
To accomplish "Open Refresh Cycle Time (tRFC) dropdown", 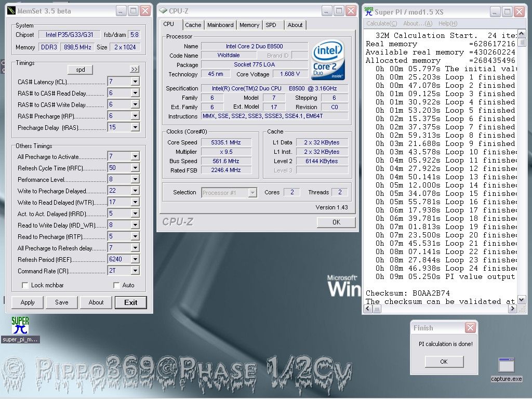I will (x=135, y=168).
